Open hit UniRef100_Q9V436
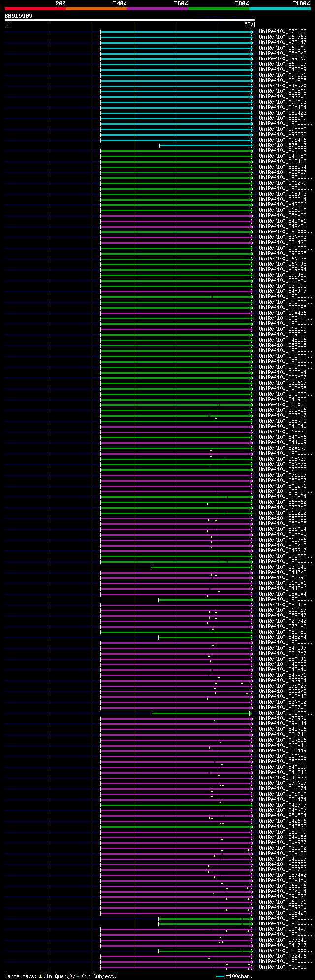 point(283,313)
